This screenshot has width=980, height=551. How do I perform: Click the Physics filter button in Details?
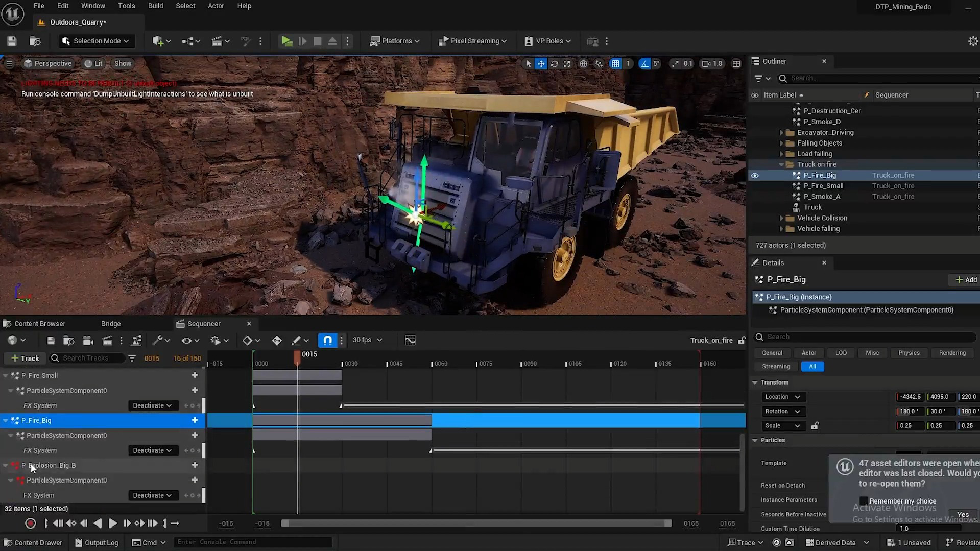coord(909,353)
